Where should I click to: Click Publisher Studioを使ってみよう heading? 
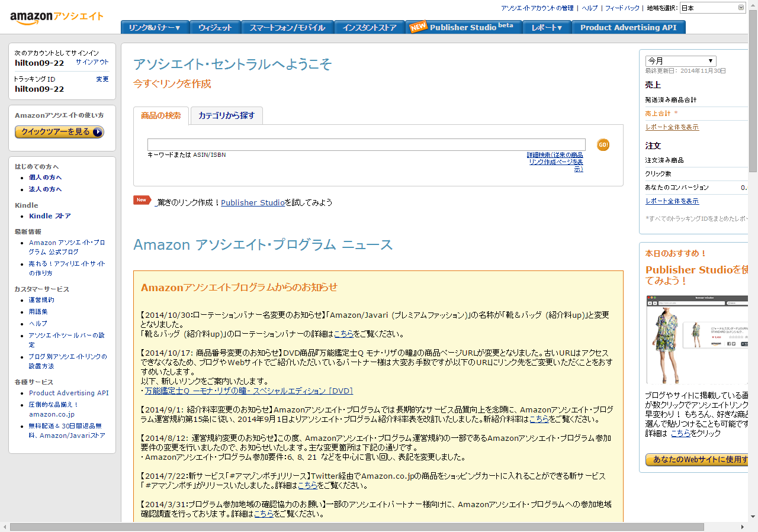697,275
